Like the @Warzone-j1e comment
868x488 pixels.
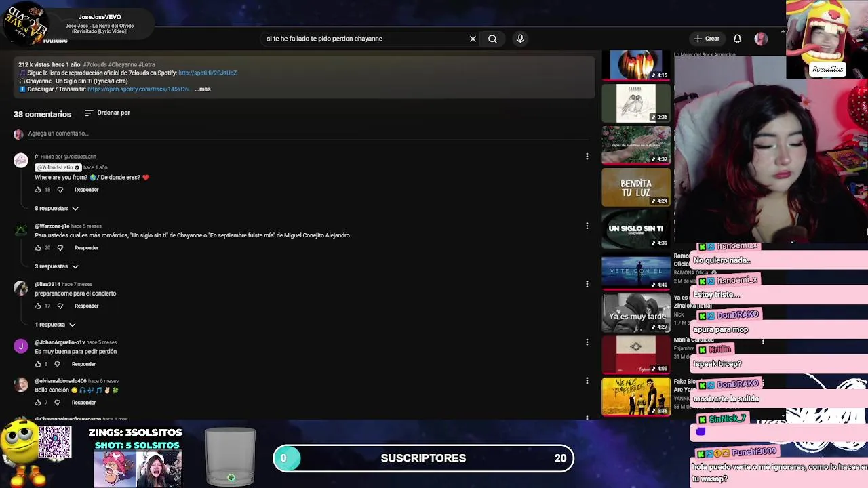[x=38, y=248]
